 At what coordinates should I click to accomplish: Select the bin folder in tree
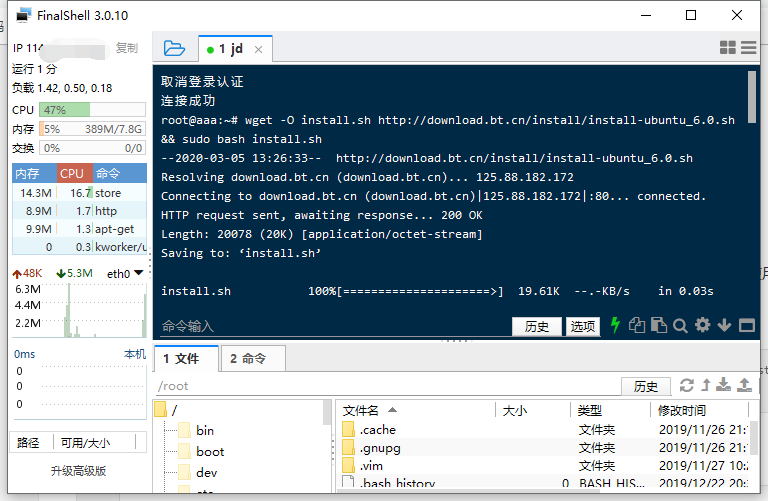pyautogui.click(x=205, y=430)
